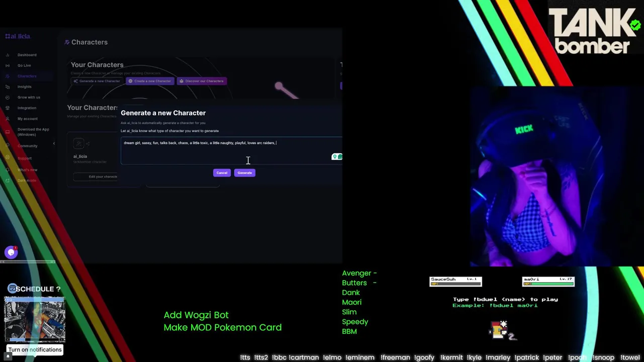
Task: Click the ai_licia logo
Action: tap(18, 36)
